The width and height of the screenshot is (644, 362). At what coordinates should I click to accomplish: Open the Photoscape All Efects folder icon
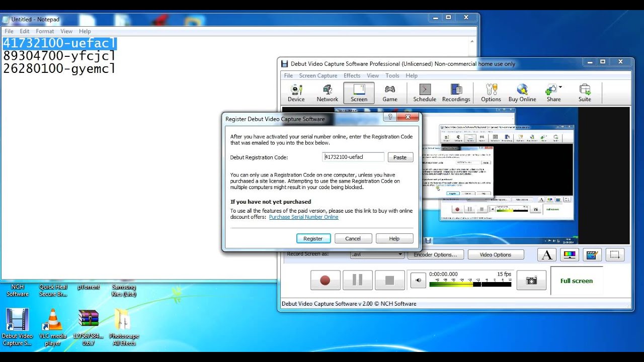[124, 327]
